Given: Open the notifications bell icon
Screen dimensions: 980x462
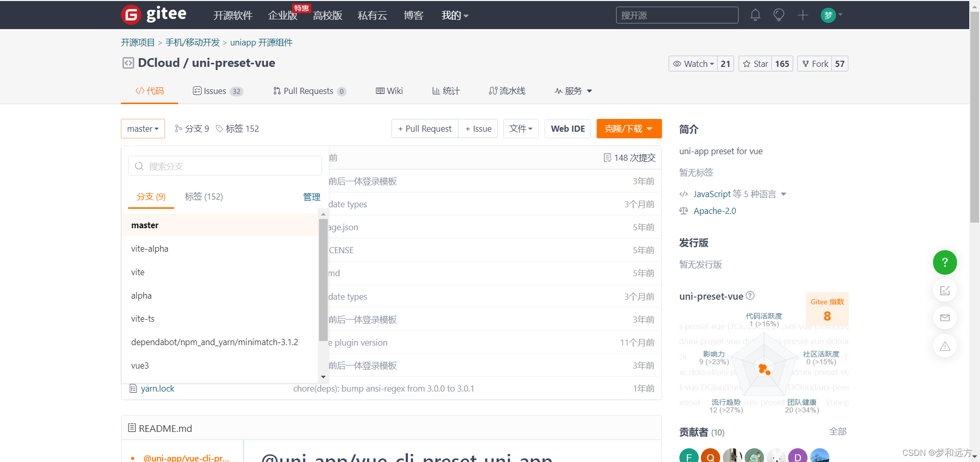Looking at the screenshot, I should 755,15.
